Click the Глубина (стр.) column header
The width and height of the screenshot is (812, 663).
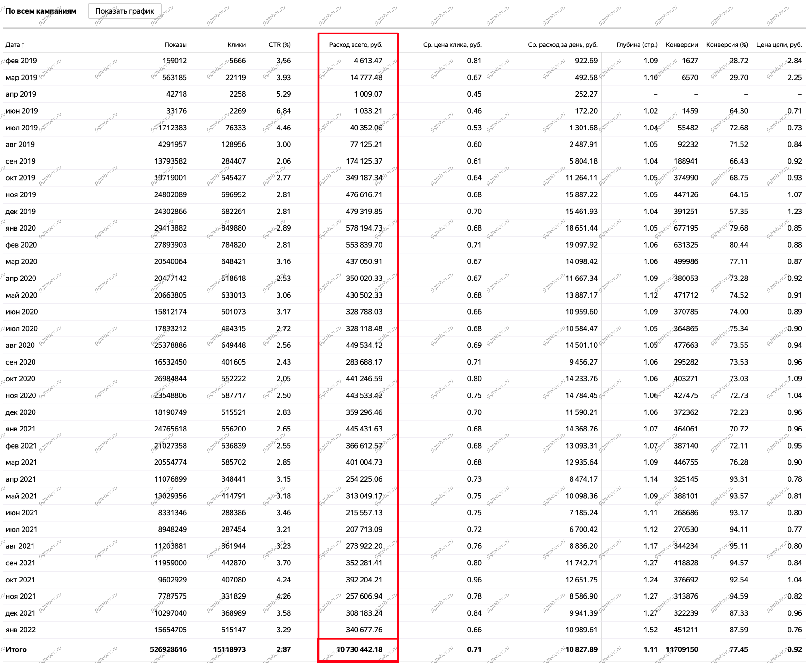[636, 45]
